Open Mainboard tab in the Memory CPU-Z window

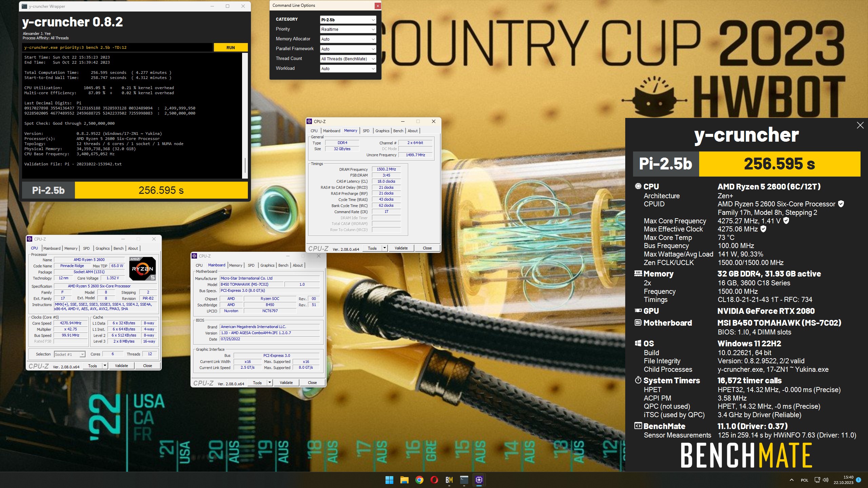click(x=331, y=131)
